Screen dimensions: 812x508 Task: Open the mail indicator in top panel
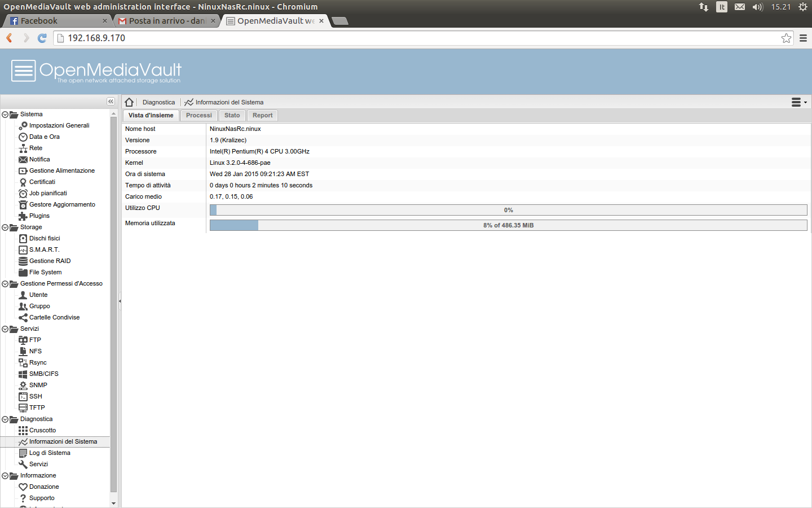pyautogui.click(x=740, y=7)
